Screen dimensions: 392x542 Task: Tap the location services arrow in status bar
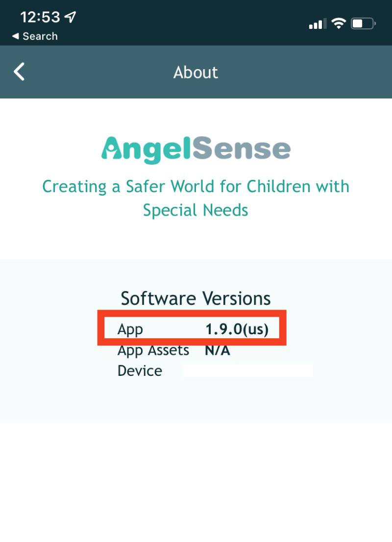coord(70,17)
